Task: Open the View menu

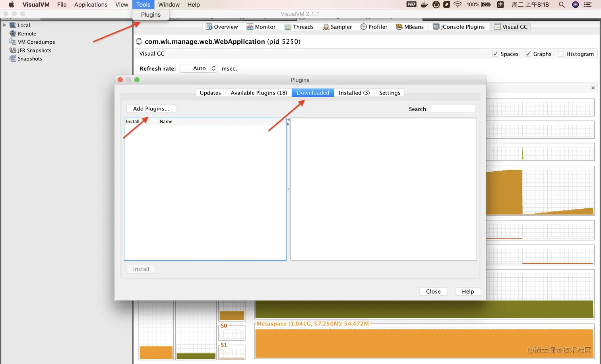Action: tap(122, 4)
